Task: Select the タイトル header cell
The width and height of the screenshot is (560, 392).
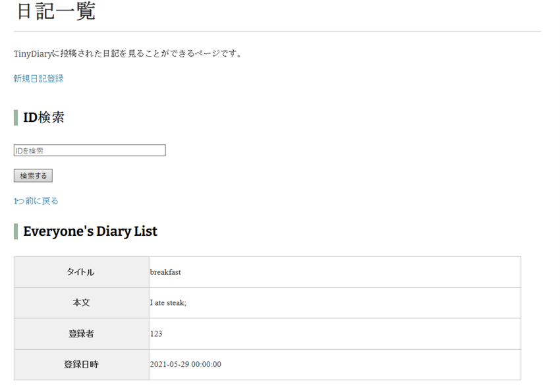Action: [81, 272]
